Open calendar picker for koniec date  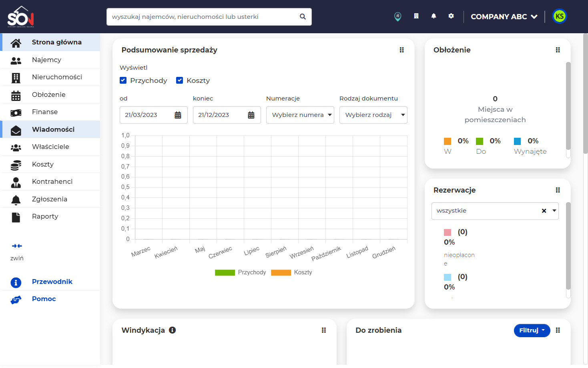click(x=251, y=115)
